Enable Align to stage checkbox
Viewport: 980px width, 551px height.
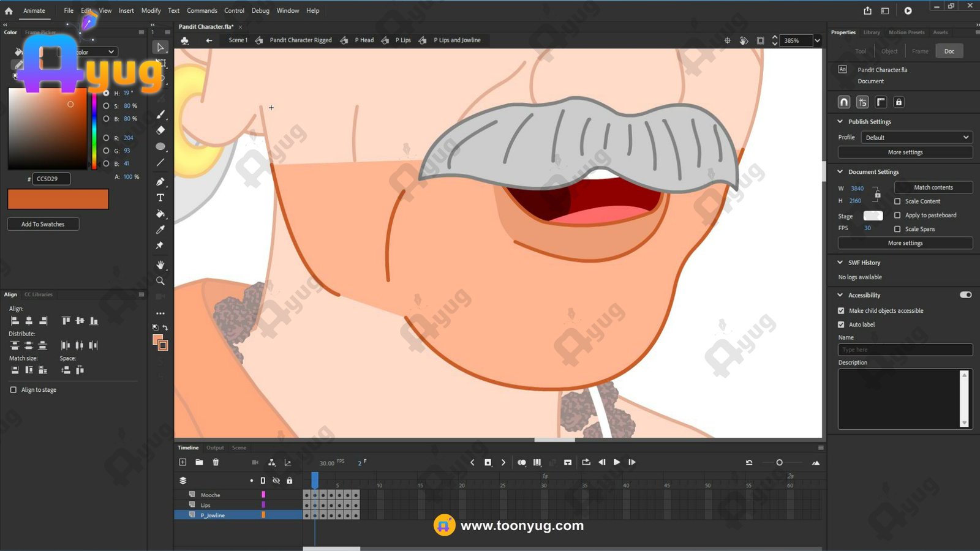(x=13, y=390)
